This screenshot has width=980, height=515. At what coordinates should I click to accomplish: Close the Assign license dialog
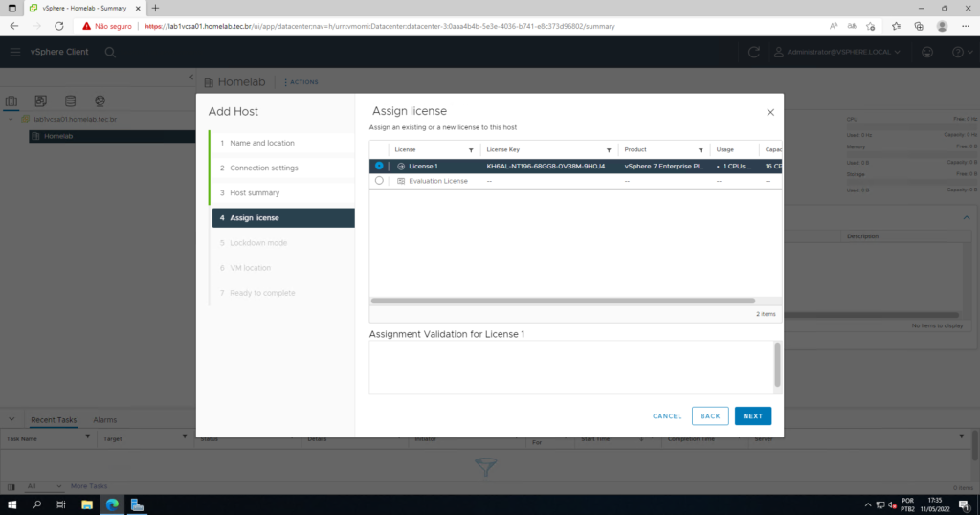(770, 113)
